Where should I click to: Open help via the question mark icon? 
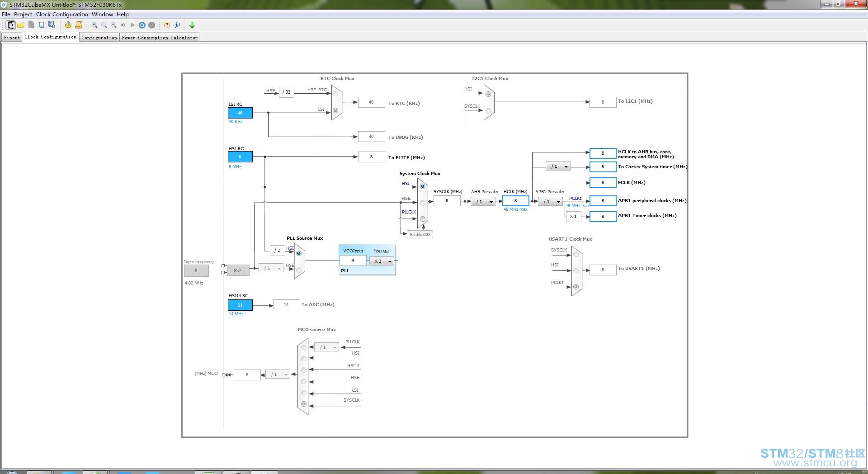pos(167,25)
